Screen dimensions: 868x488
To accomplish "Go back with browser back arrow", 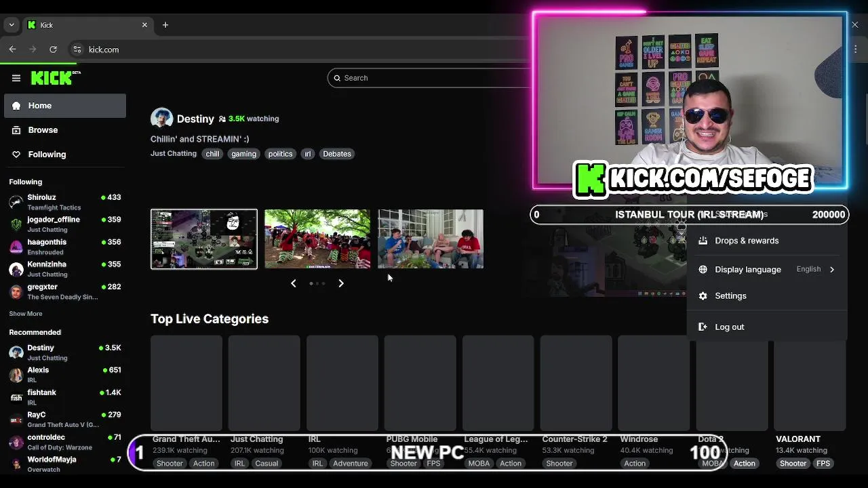I will click(12, 49).
